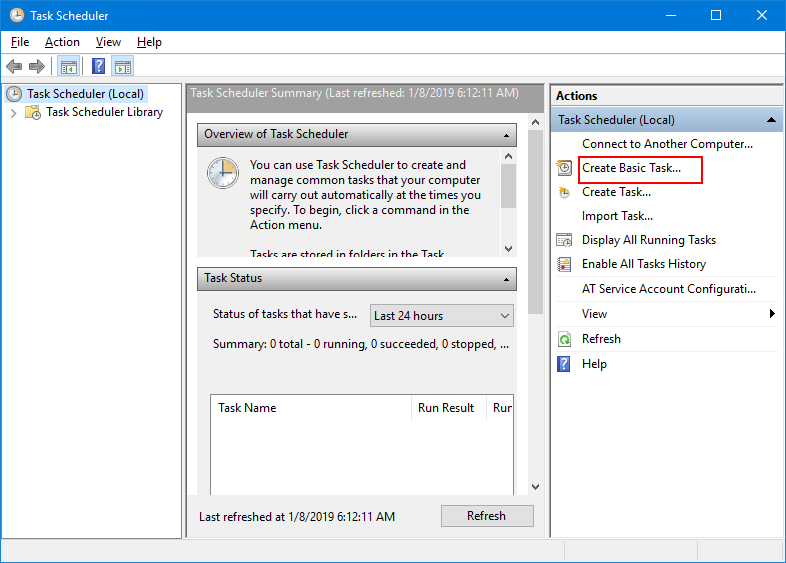Screen dimensions: 786x563
Task: Click the 'Summary: 0 total' status text
Action: point(361,344)
